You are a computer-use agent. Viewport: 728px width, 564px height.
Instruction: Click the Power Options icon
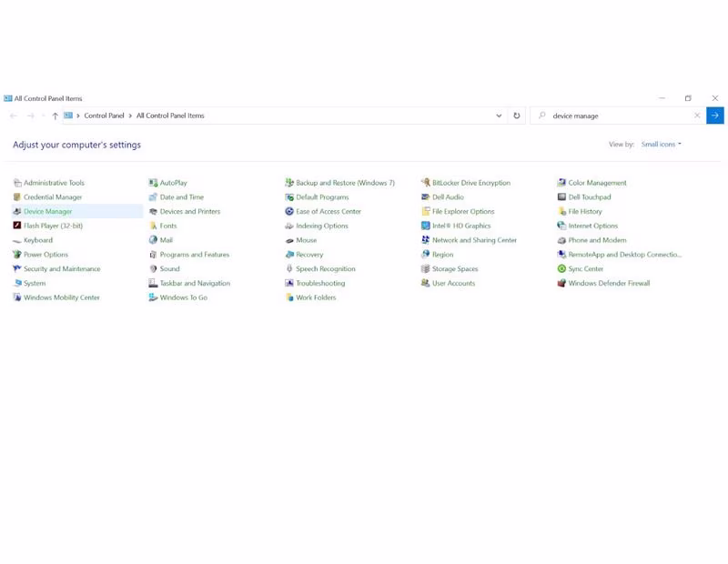(17, 255)
